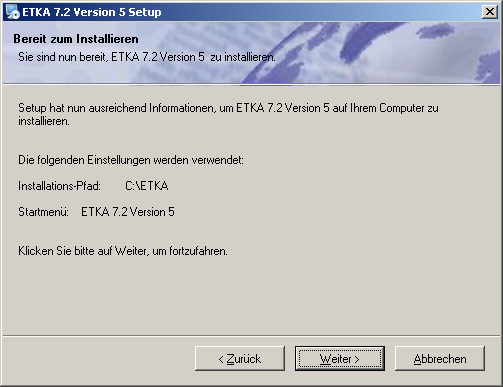Cancel setup via the Abbrechen button
The width and height of the screenshot is (503, 387).
(440, 359)
